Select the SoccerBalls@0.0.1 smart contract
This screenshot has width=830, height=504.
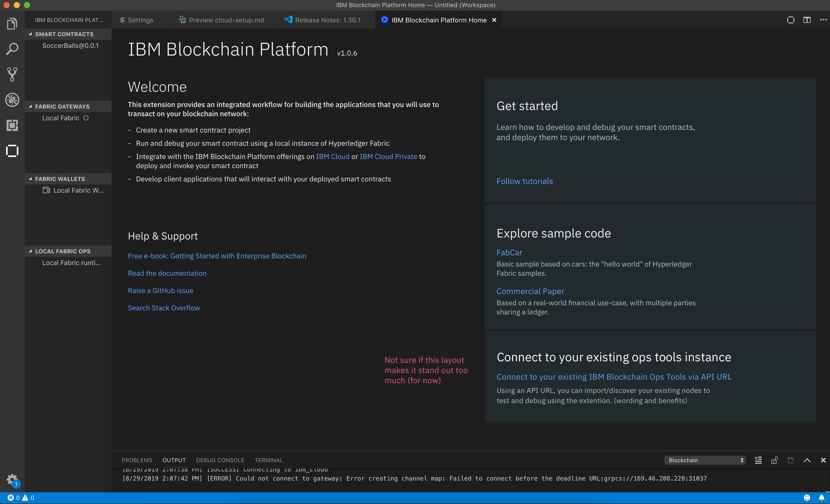pos(70,45)
